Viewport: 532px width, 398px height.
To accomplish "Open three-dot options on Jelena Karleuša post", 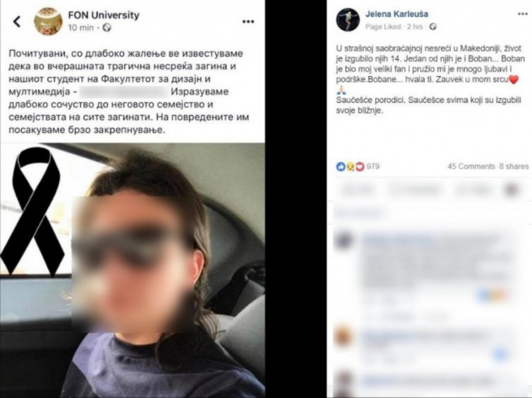I will (523, 14).
